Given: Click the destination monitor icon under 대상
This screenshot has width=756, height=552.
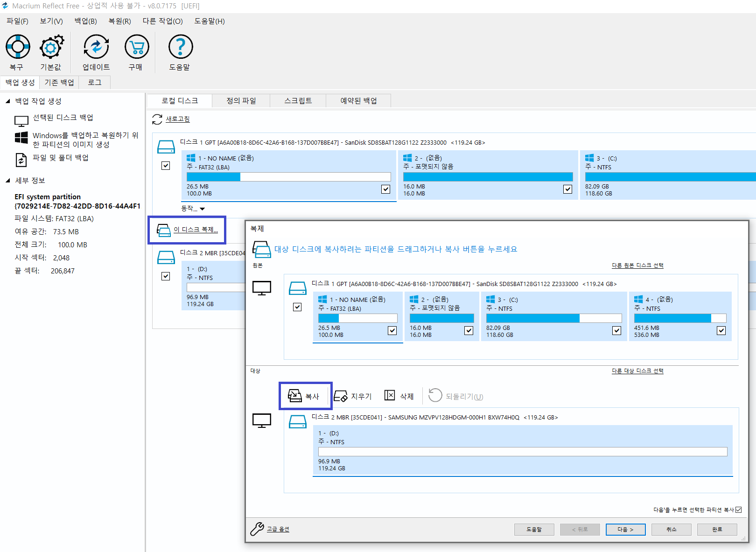Looking at the screenshot, I should [x=262, y=420].
